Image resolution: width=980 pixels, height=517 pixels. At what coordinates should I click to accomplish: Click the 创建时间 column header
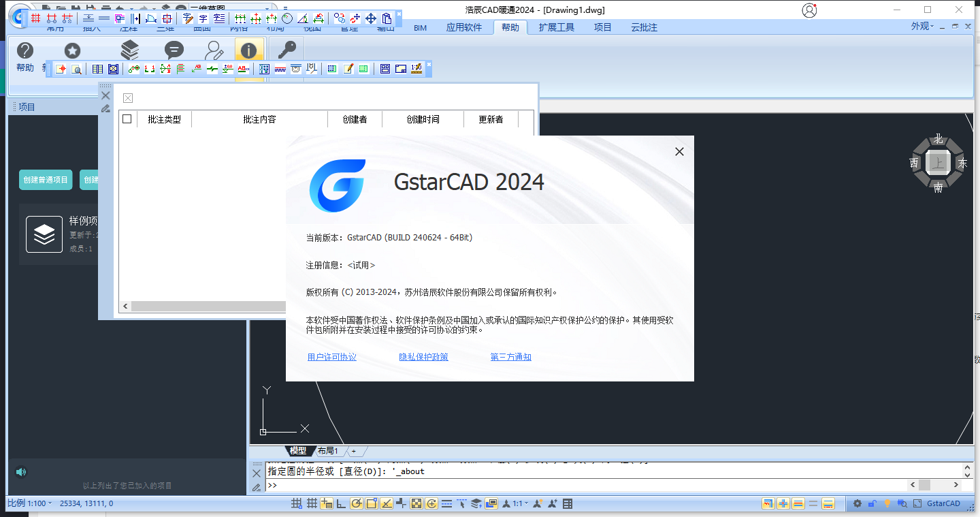click(423, 119)
